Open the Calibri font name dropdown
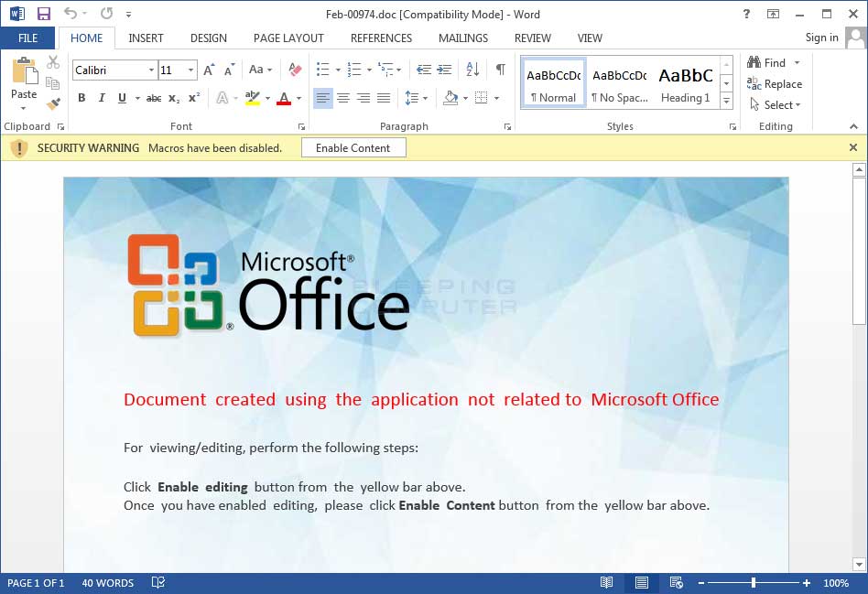The height and width of the screenshot is (594, 868). click(151, 70)
